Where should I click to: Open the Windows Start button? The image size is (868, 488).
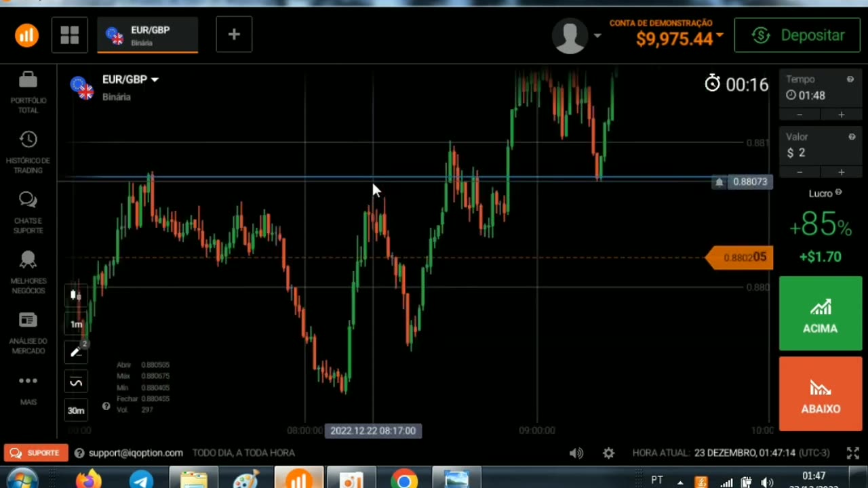pyautogui.click(x=22, y=481)
